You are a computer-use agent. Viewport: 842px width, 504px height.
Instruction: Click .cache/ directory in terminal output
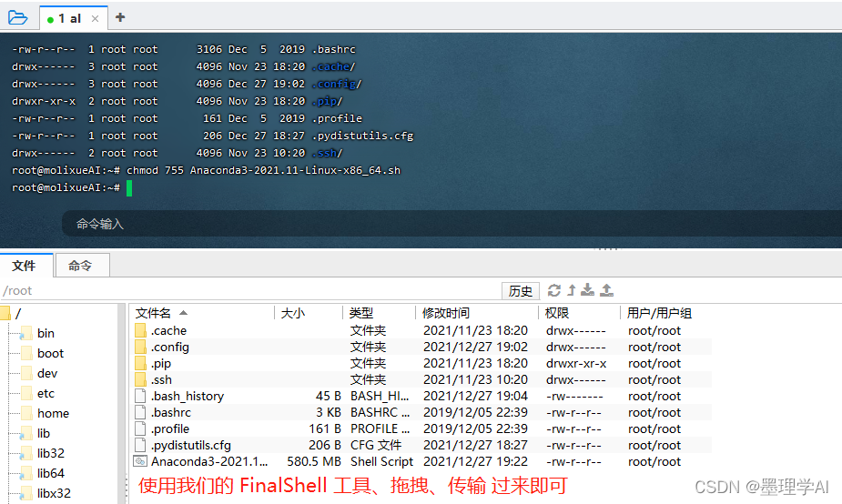[333, 66]
